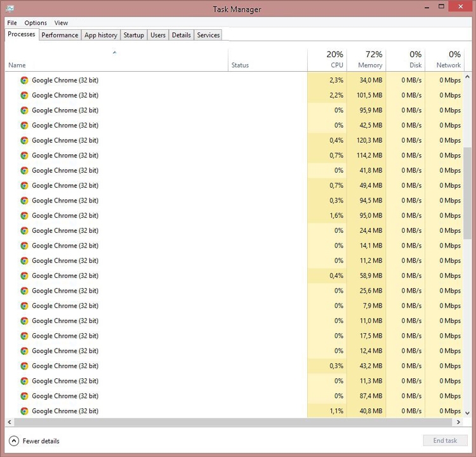This screenshot has height=457, width=476.
Task: Click the vertical scrollbar thumb
Action: (x=468, y=193)
